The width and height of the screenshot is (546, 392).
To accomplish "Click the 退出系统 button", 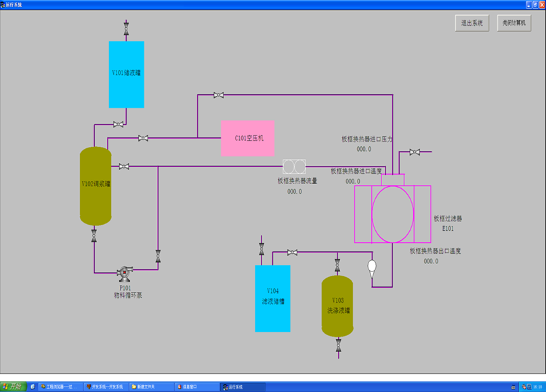I will tap(472, 23).
